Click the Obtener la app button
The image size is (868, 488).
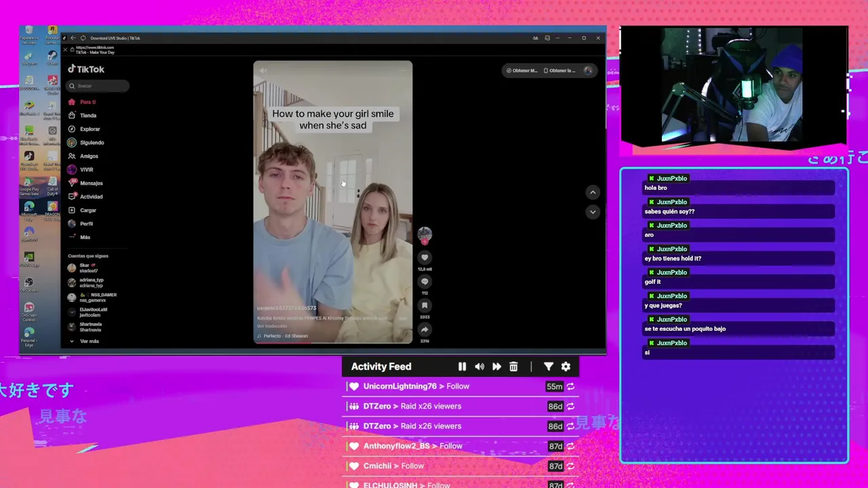(x=560, y=70)
